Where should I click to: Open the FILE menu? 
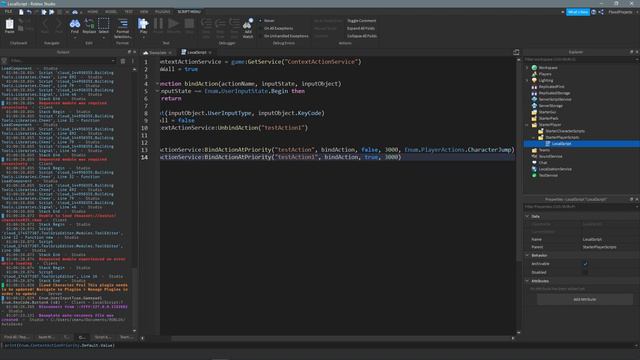tap(8, 12)
